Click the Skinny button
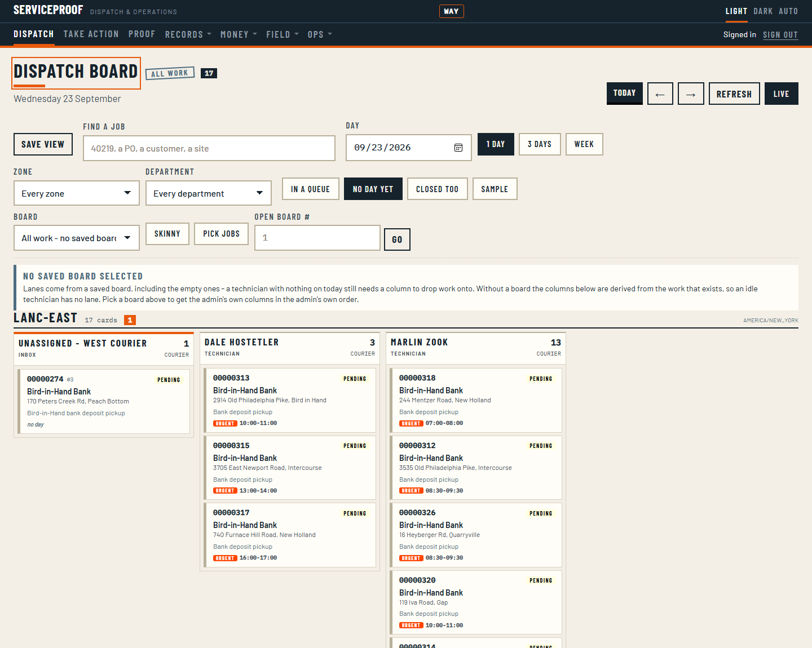The height and width of the screenshot is (648, 812). click(x=167, y=234)
